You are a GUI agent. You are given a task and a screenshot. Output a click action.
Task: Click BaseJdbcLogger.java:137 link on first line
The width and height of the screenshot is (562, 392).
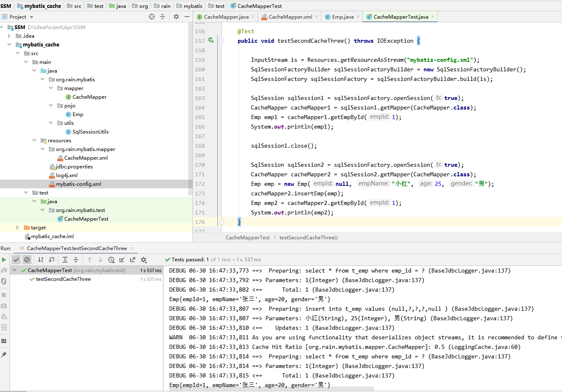470,270
